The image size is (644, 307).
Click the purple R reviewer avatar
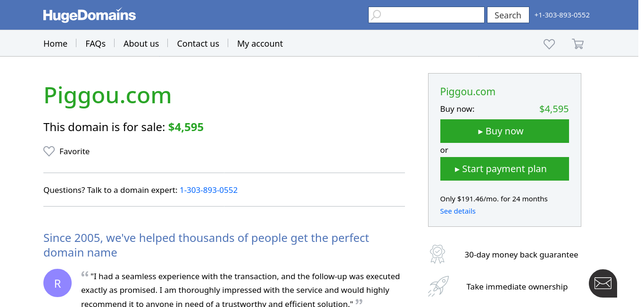(58, 283)
